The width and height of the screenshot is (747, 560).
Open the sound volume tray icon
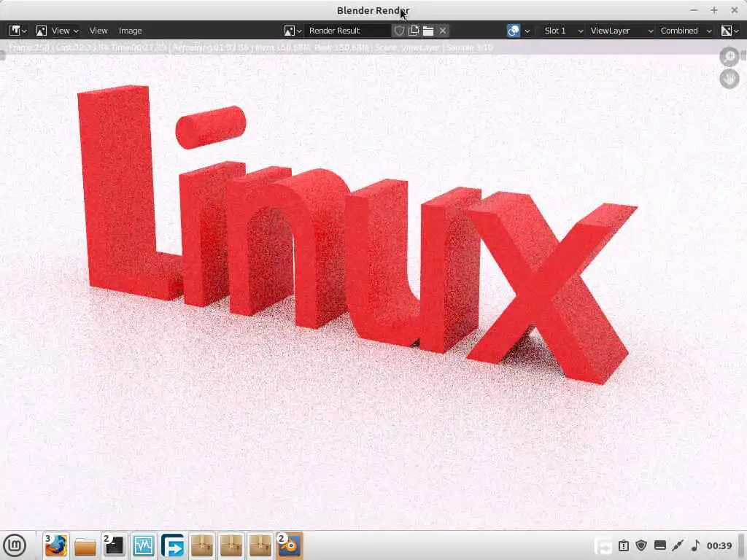pos(695,545)
